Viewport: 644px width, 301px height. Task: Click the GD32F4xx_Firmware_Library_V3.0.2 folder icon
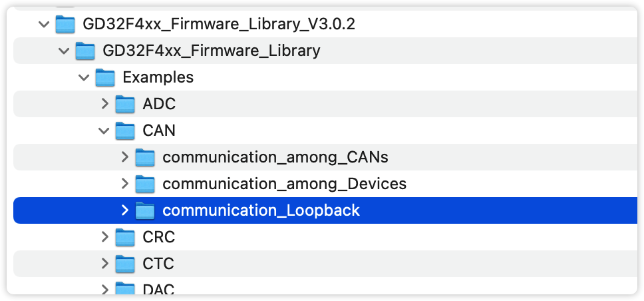pyautogui.click(x=65, y=25)
